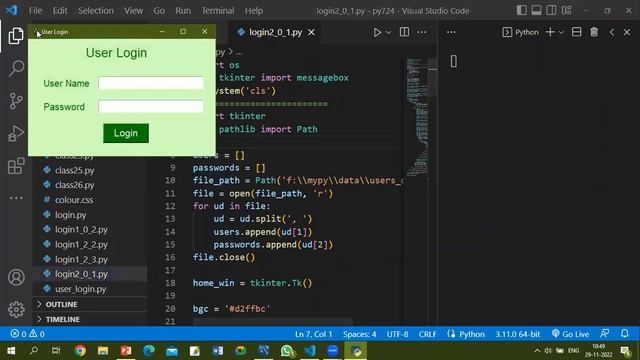Open the Edit menu
Image resolution: width=640 pixels, height=360 pixels.
click(60, 11)
